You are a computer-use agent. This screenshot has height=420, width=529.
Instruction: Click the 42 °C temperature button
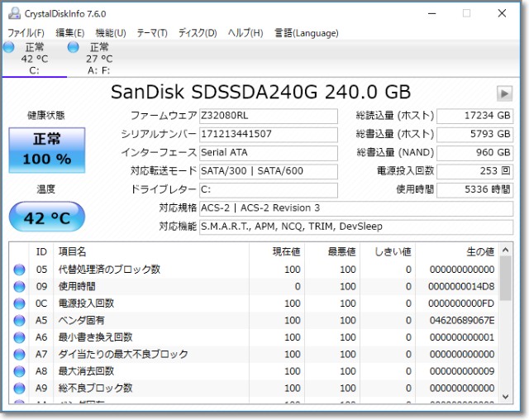pyautogui.click(x=46, y=218)
